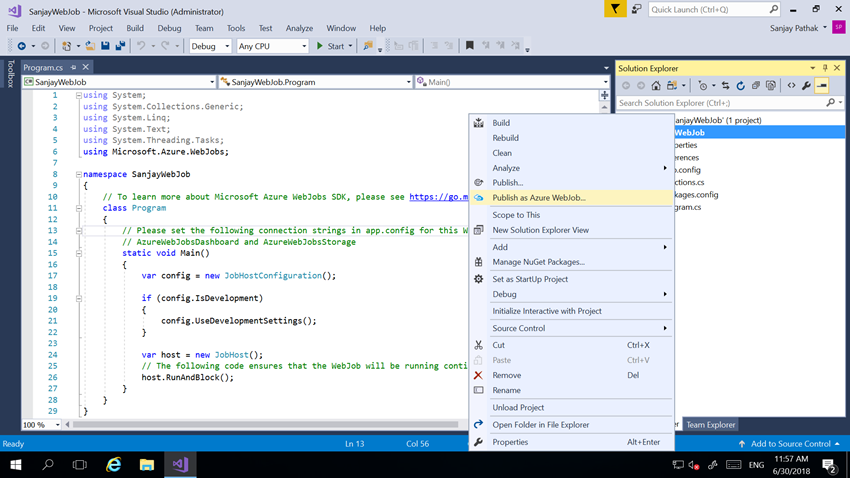This screenshot has width=850, height=478.
Task: Click the solution and folder view switch icon
Action: tap(672, 86)
